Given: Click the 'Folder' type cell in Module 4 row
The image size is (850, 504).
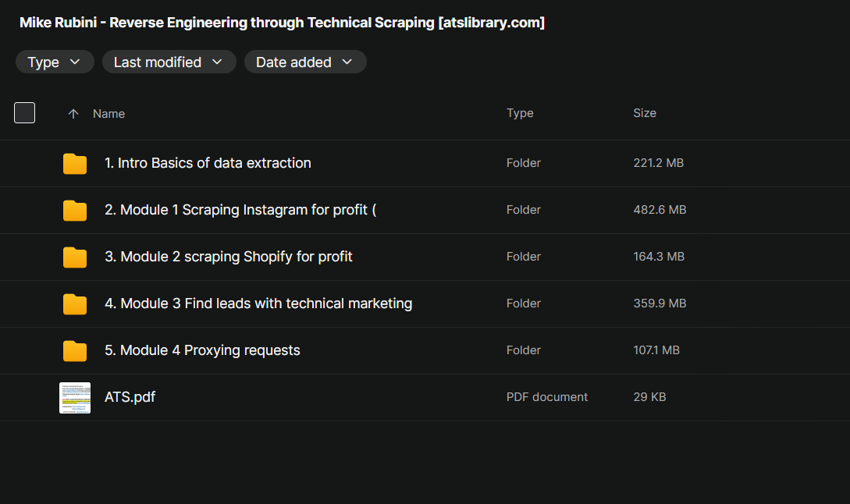Looking at the screenshot, I should [524, 350].
